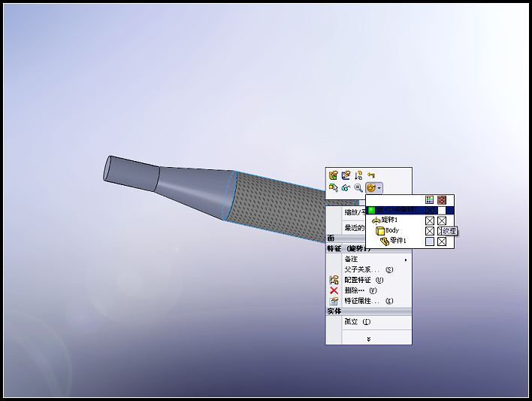Click the Edit Feature icon in context toolbar

[x=333, y=175]
